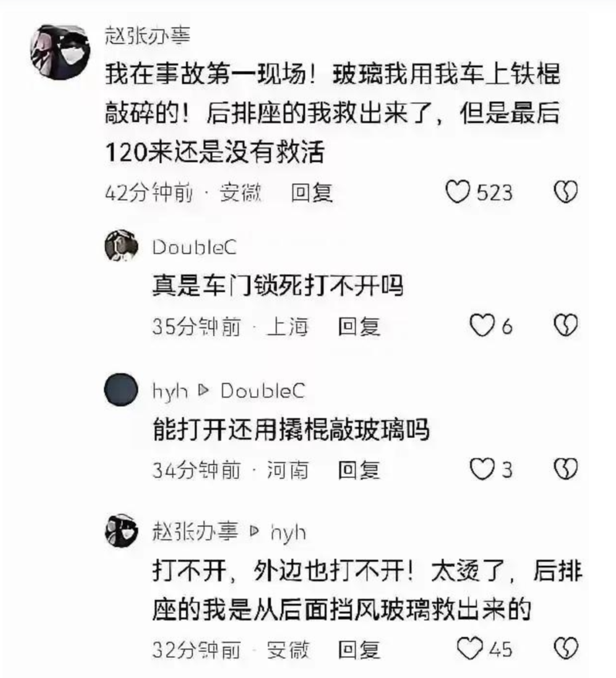Reply to hyh's comment from 河南
The height and width of the screenshot is (678, 616).
click(359, 470)
